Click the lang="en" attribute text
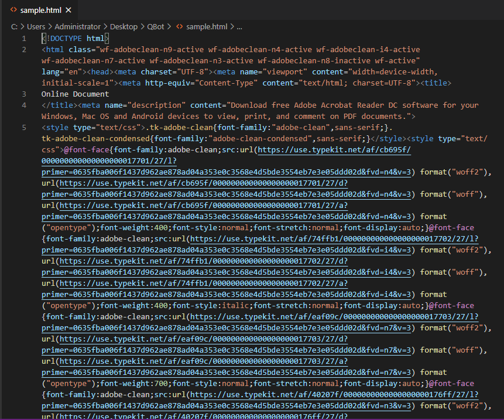This screenshot has height=420, width=504. click(61, 71)
